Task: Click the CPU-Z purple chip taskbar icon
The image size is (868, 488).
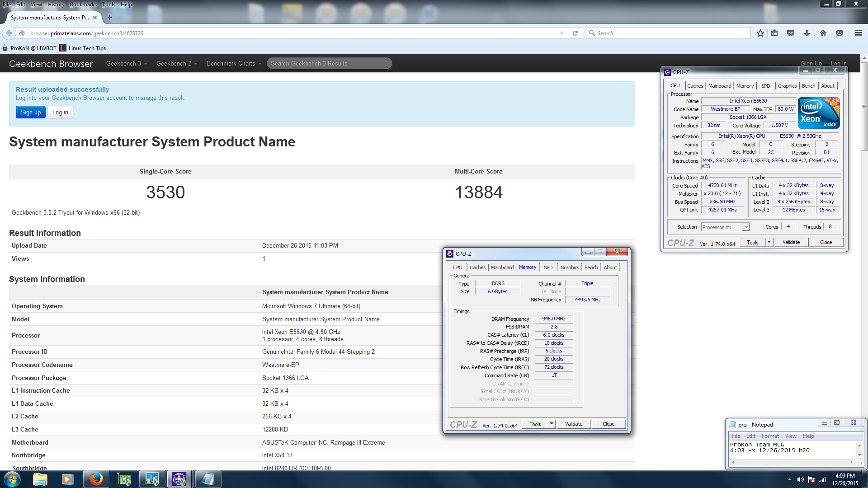Action: pos(179,479)
